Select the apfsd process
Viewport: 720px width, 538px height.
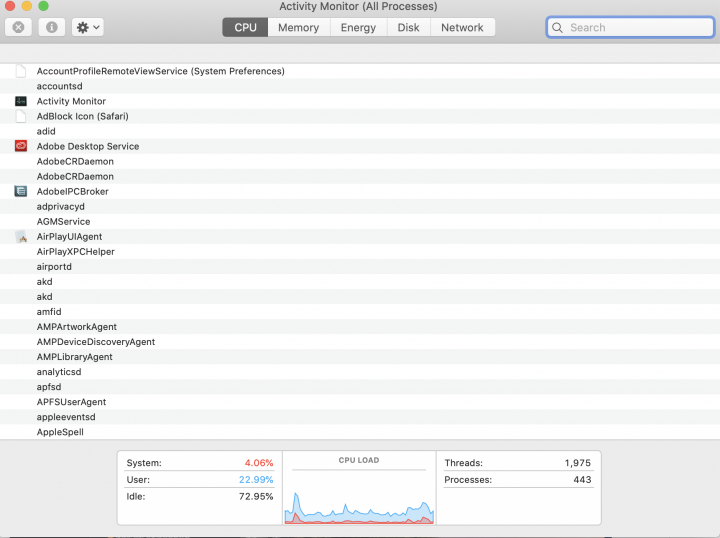click(x=49, y=387)
